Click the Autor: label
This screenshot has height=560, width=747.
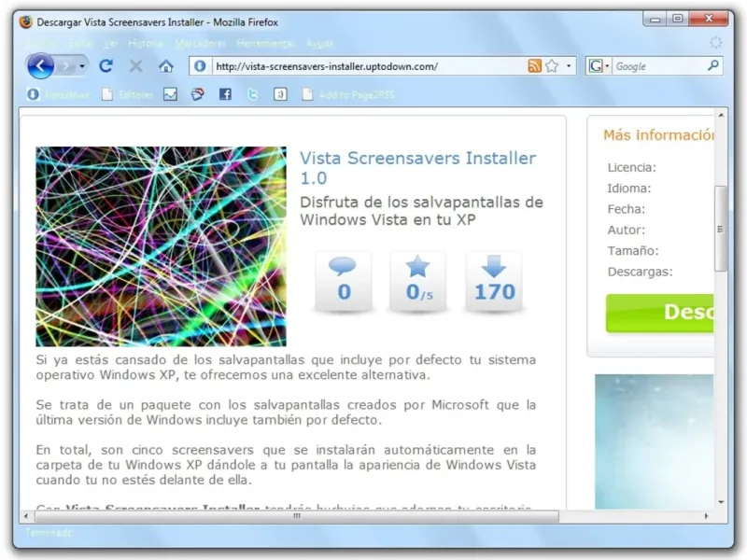[626, 230]
